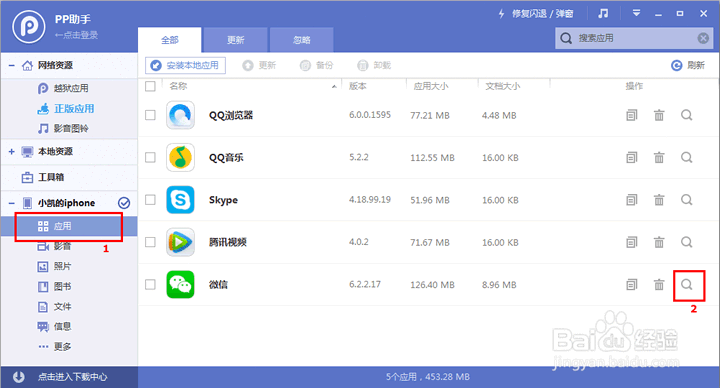Open backup icon for QQ音乐 row
The height and width of the screenshot is (388, 720).
click(x=632, y=157)
